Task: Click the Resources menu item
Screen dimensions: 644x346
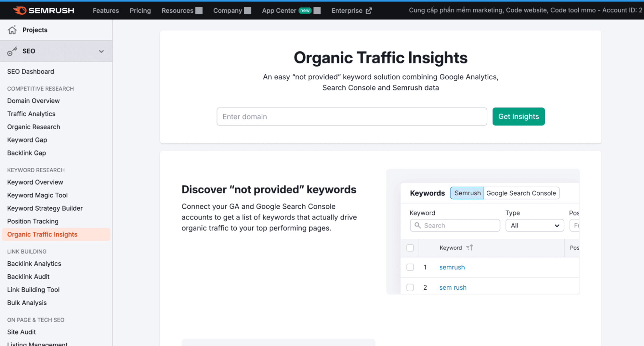Action: [177, 11]
